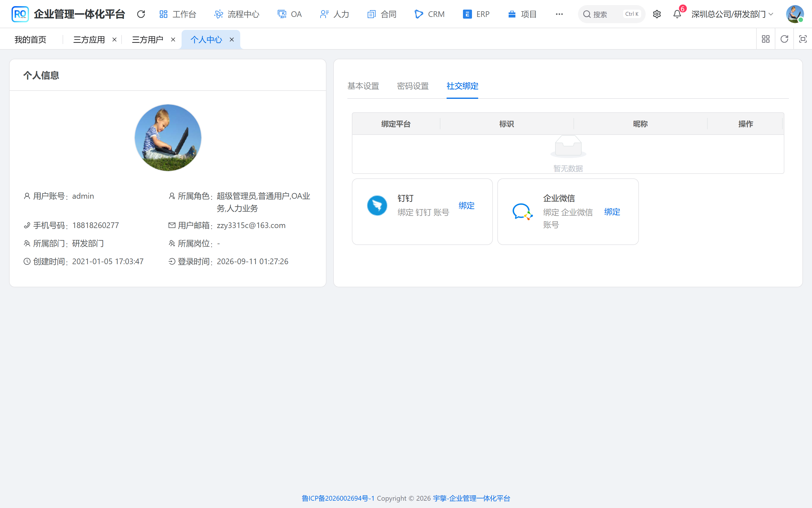Select the 社交绑定 tab
The image size is (812, 508).
click(x=462, y=86)
